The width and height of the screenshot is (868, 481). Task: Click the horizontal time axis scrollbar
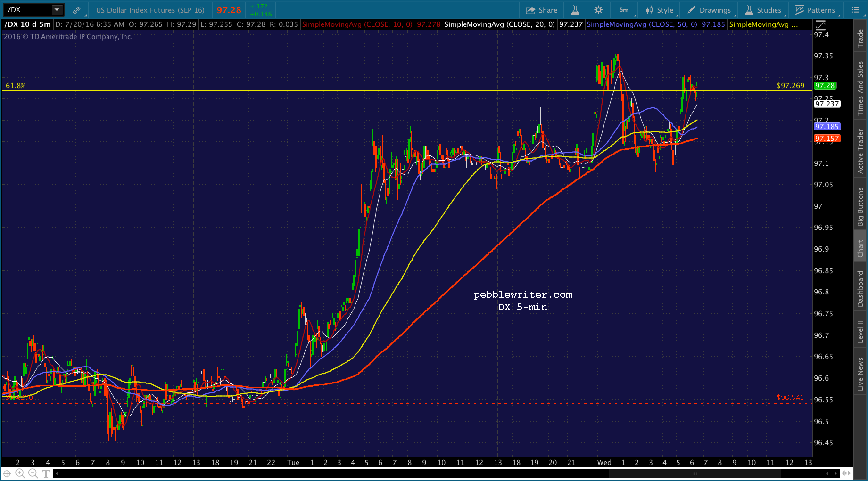694,473
